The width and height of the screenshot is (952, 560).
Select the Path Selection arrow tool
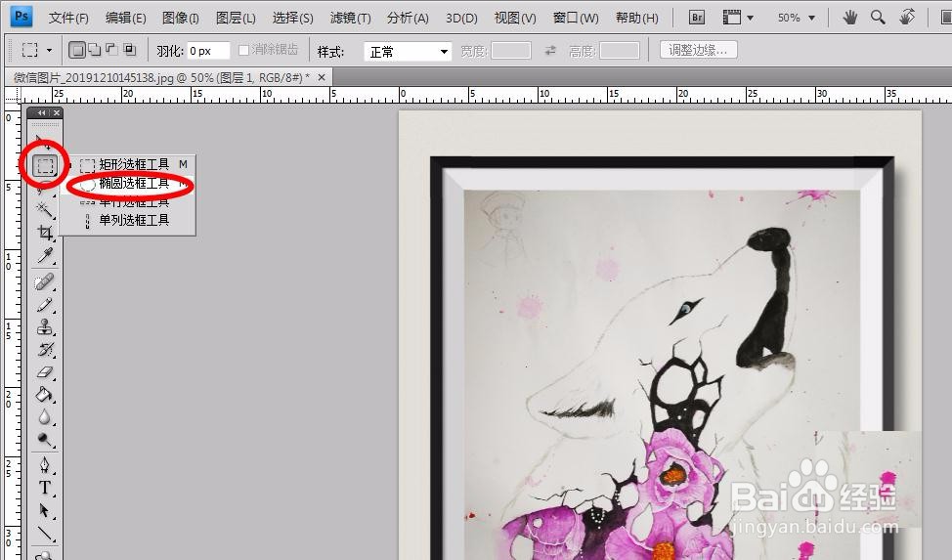pyautogui.click(x=44, y=510)
